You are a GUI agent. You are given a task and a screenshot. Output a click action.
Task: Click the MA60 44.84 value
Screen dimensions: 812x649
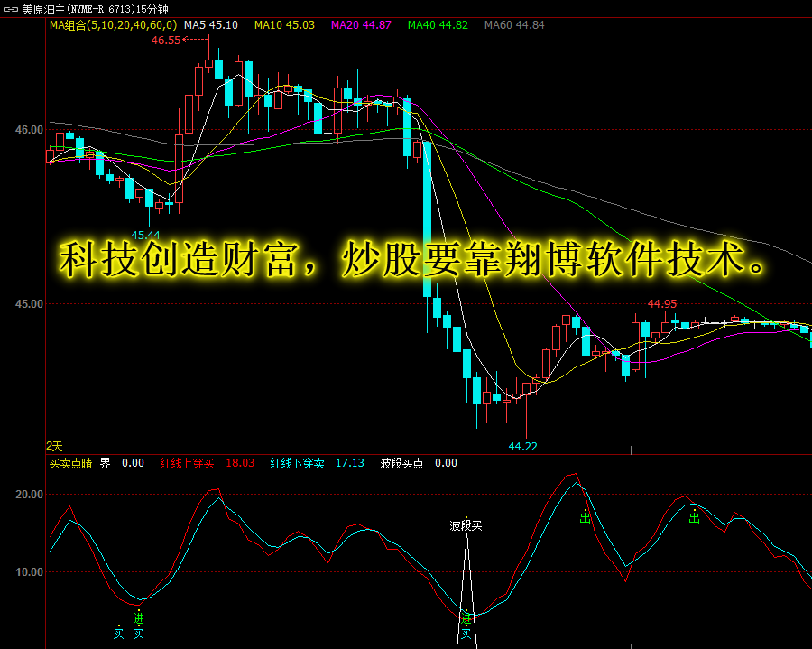(514, 25)
